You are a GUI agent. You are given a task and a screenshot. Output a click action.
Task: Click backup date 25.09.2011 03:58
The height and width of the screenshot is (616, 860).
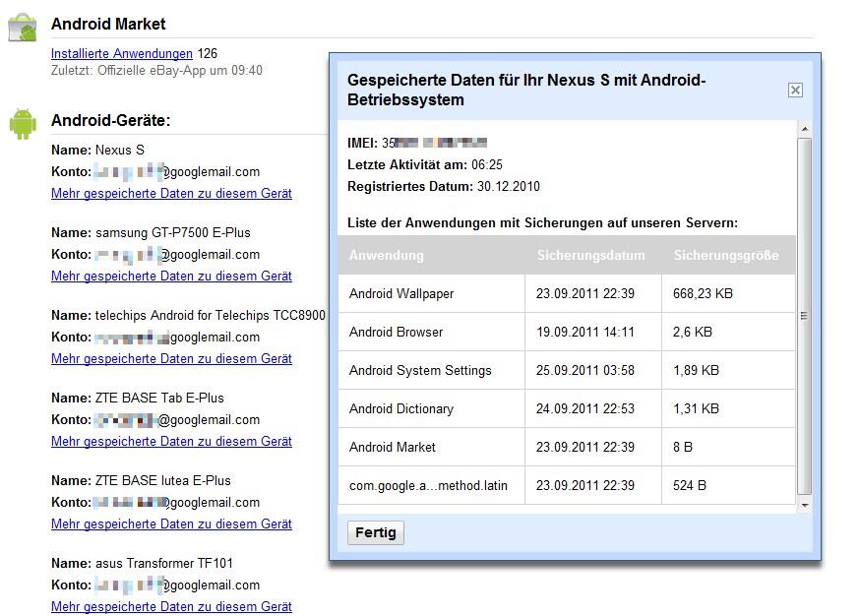click(x=585, y=371)
